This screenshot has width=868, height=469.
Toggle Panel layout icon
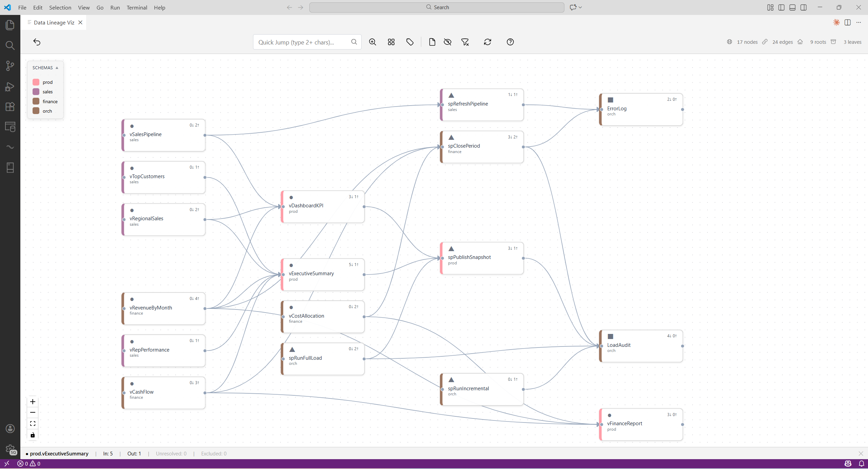pyautogui.click(x=792, y=7)
